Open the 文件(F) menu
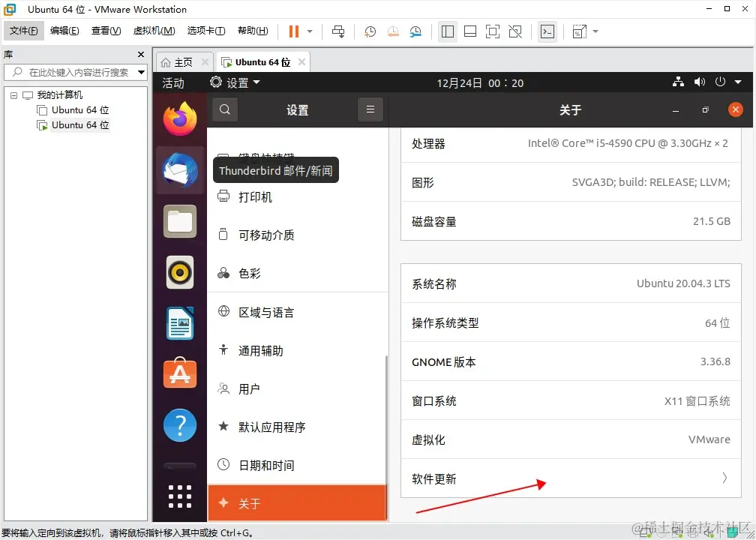 tap(24, 31)
